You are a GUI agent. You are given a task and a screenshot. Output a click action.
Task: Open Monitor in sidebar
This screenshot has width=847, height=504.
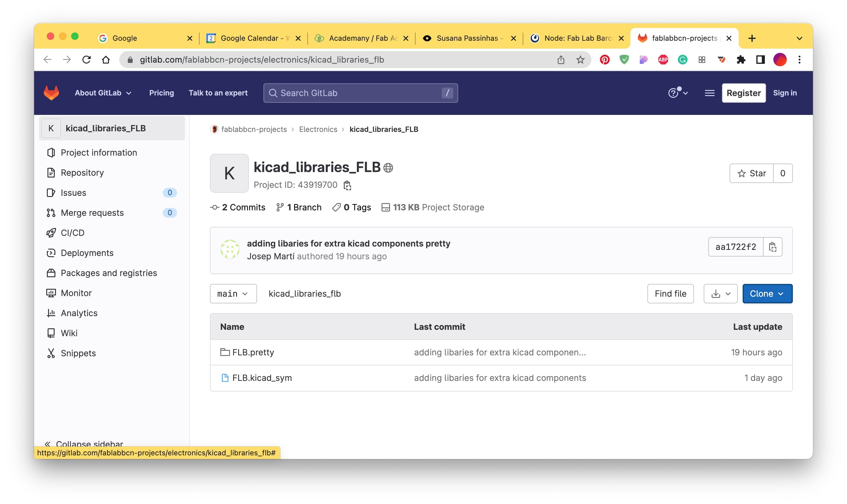tap(112, 293)
